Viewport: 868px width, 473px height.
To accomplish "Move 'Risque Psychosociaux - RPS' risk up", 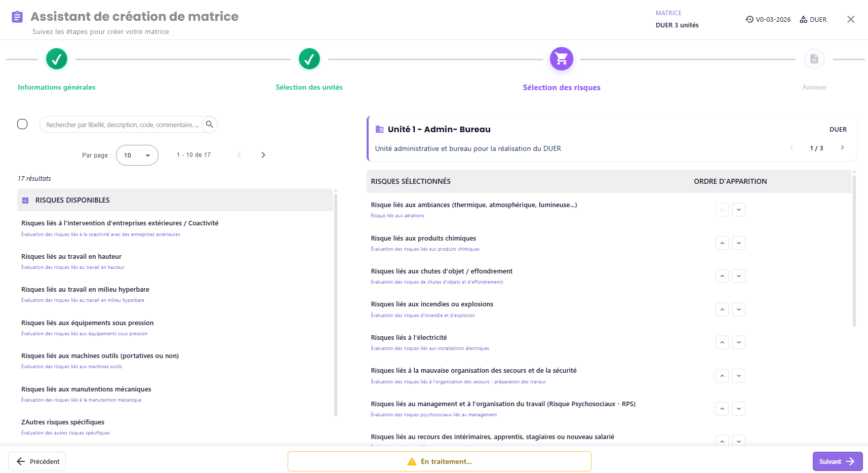I will (722, 409).
